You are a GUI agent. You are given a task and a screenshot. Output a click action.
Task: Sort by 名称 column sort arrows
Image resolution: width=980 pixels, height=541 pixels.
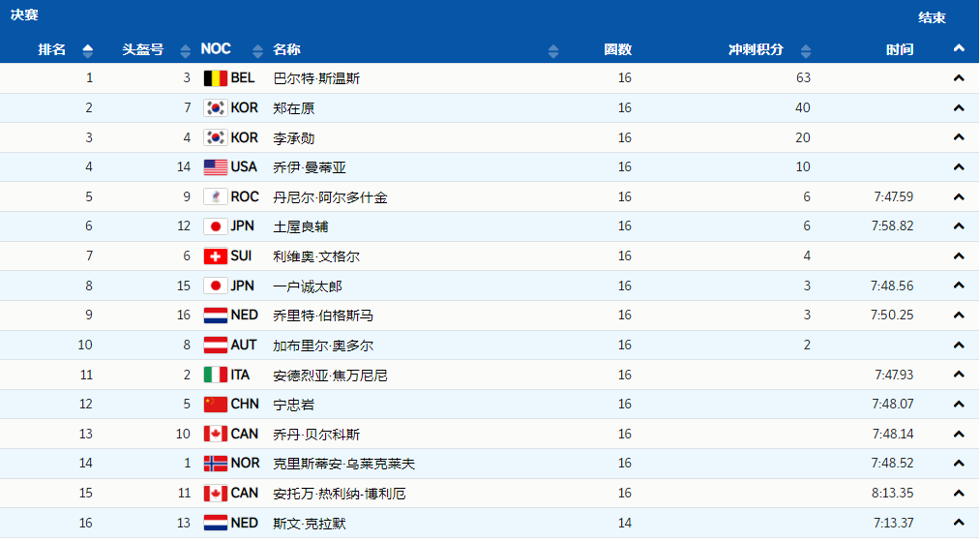(x=553, y=50)
